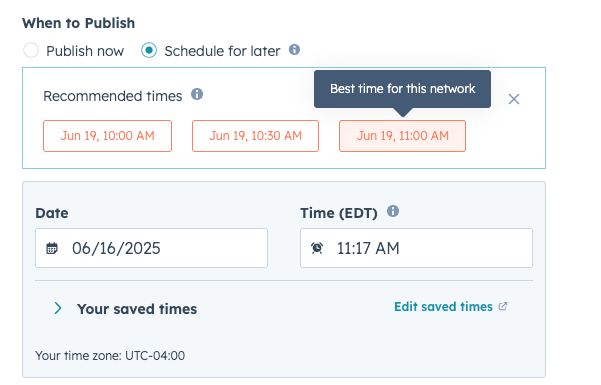Click the info icon beside Time (EDT)

(x=393, y=211)
